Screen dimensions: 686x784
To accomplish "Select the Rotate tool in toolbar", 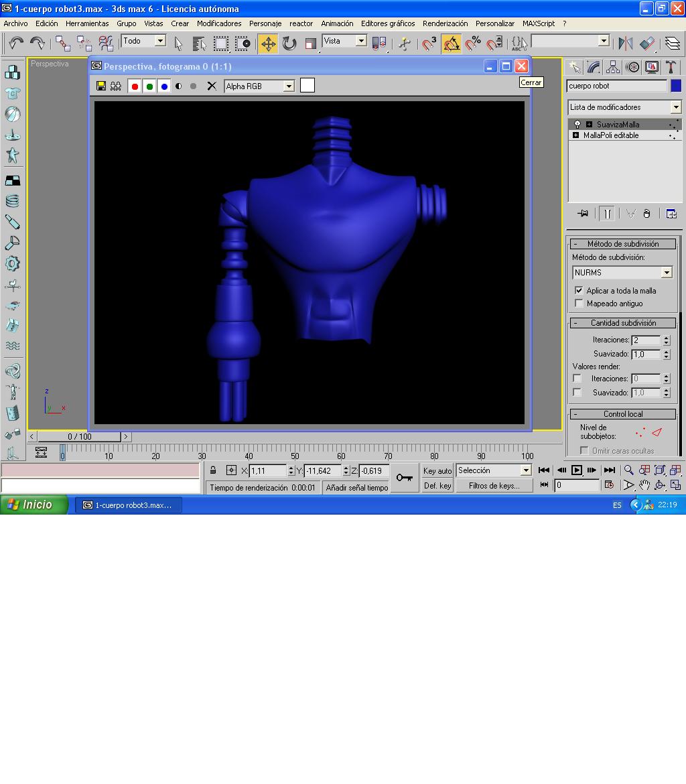I will 289,44.
